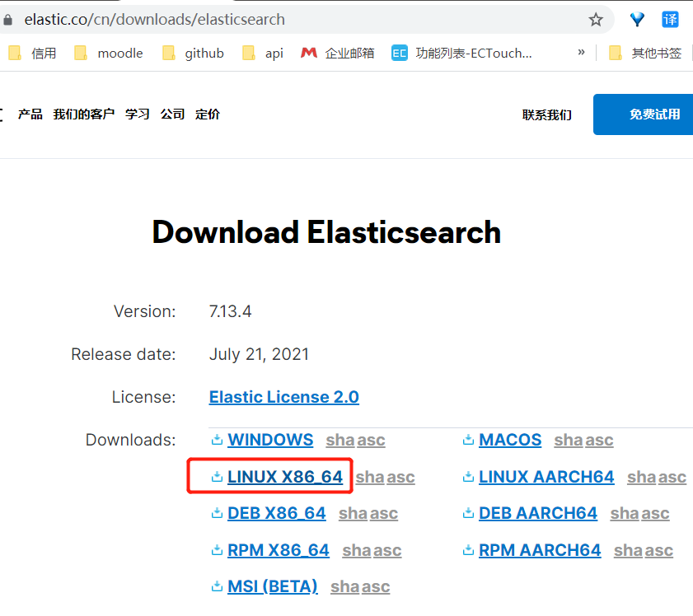Select the July 21, 2021 release date
Viewport: 693px width, 616px height.
pyautogui.click(x=259, y=354)
